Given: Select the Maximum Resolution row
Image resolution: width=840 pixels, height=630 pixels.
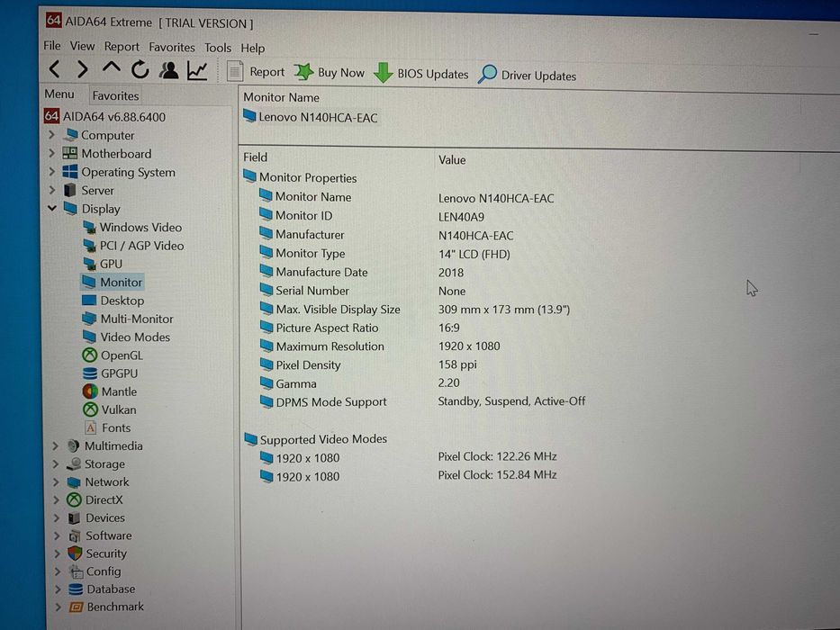Looking at the screenshot, I should [x=380, y=346].
